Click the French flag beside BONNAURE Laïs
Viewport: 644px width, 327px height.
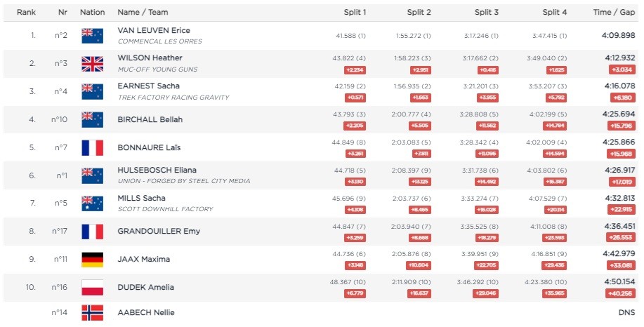(x=93, y=147)
